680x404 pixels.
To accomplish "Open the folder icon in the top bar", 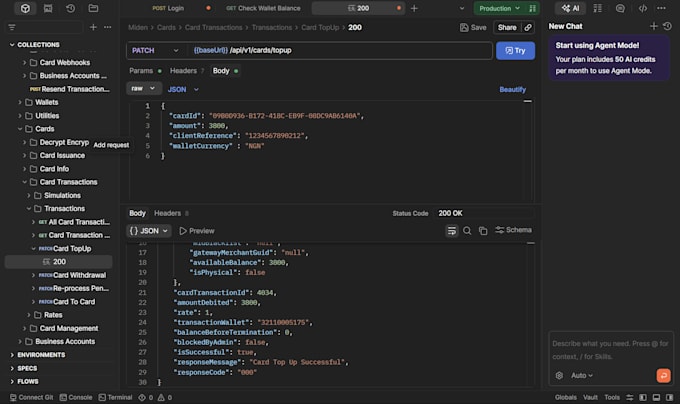I will point(93,8).
